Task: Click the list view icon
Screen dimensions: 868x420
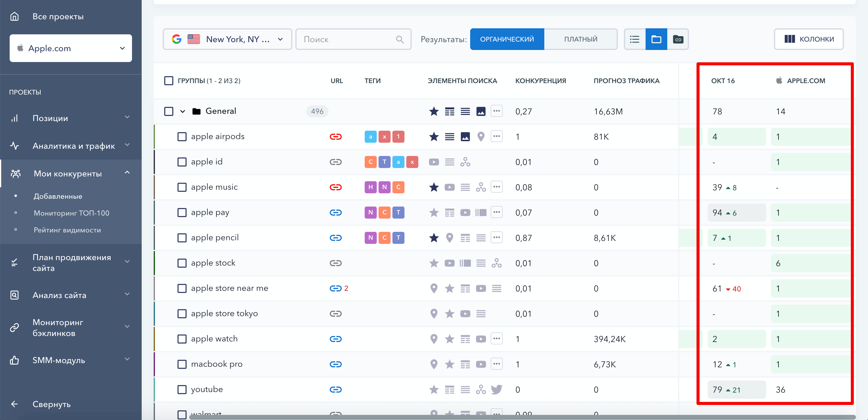Action: point(634,39)
